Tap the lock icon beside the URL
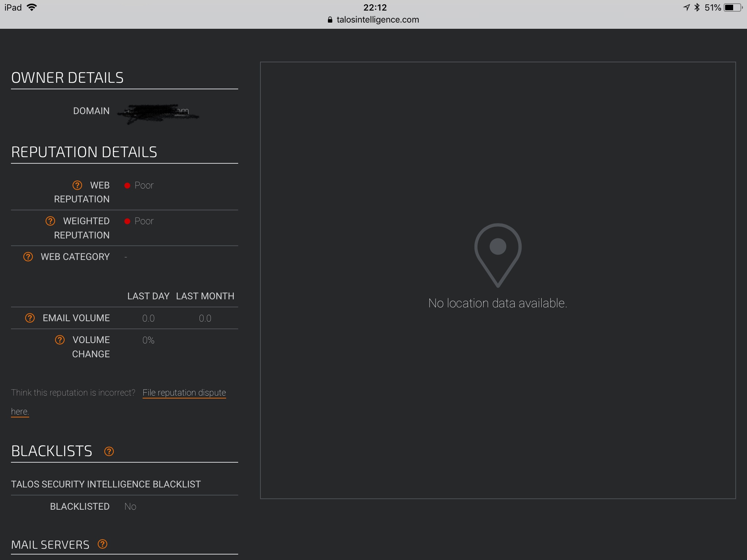Image resolution: width=747 pixels, height=560 pixels. tap(330, 20)
